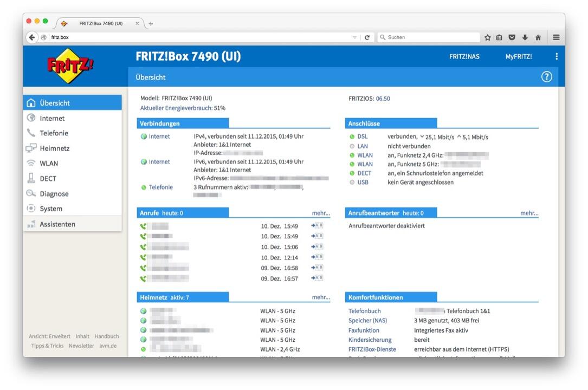588x390 pixels.
Task: Click mehr... in the Anrufbeantworter section
Action: (529, 213)
